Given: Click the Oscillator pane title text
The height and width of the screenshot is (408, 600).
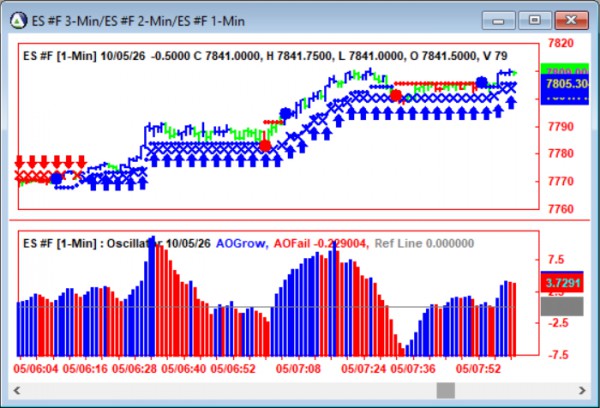Looking at the screenshot, I should click(117, 243).
